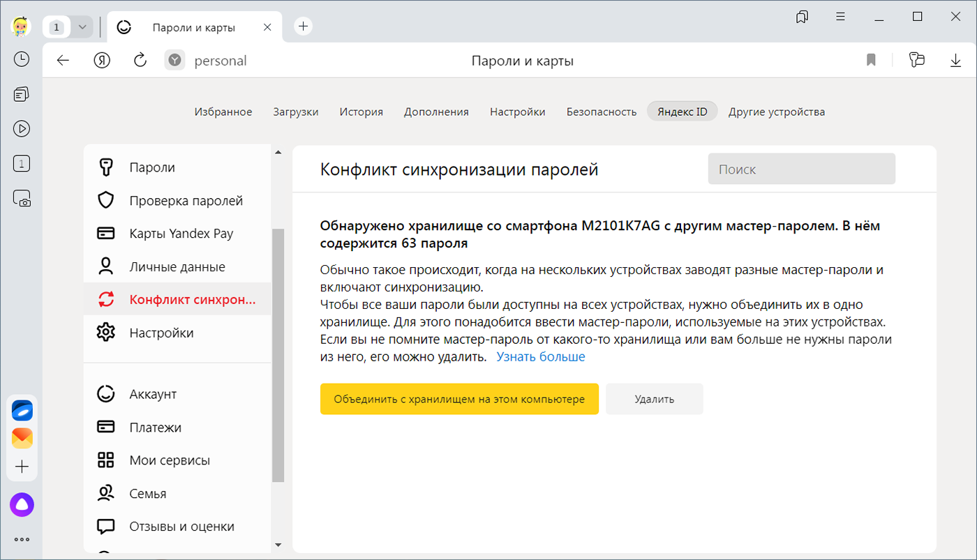The width and height of the screenshot is (977, 560).
Task: Select the Яндекс ID tab
Action: point(682,112)
